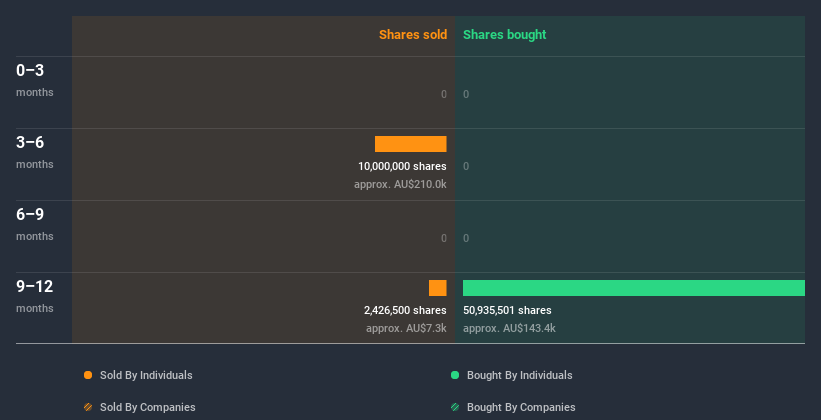Select the orange 3–6 months sold bar

[x=410, y=144]
